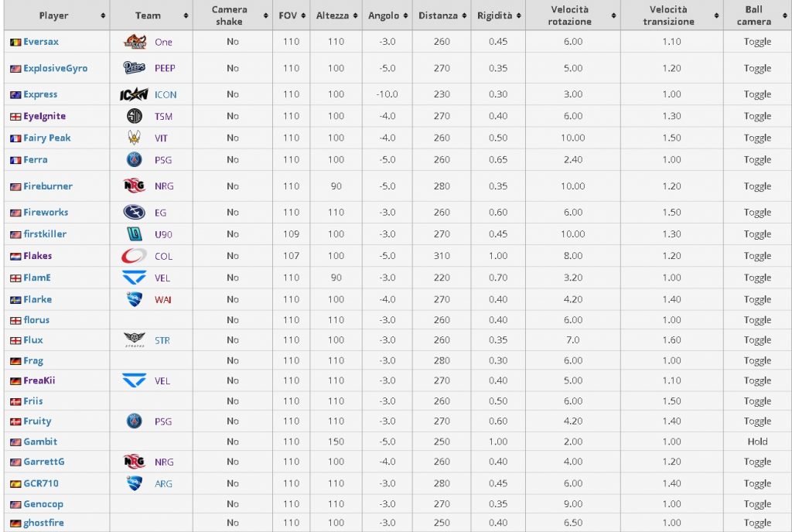Click the NRG logo beside Fireburner

pyautogui.click(x=135, y=186)
